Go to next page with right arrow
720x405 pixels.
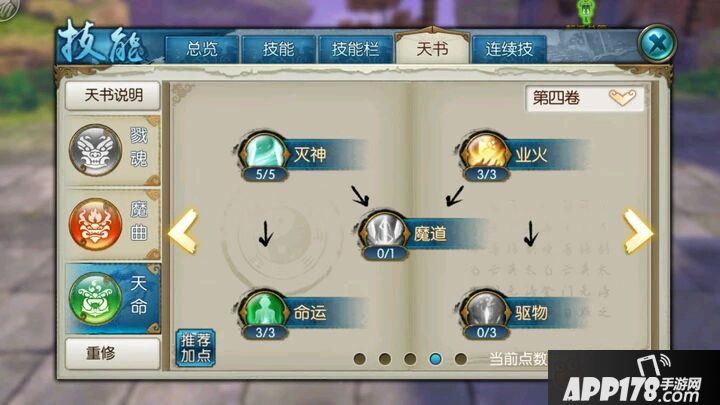[x=638, y=231]
